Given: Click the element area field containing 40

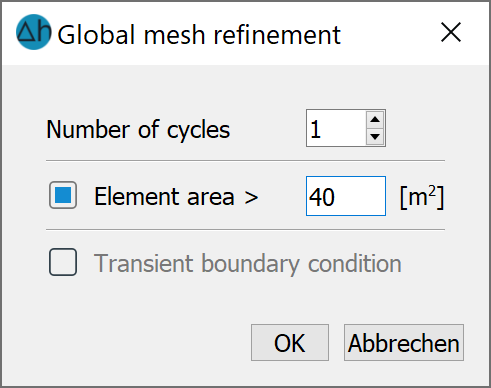Looking at the screenshot, I should click(x=346, y=196).
